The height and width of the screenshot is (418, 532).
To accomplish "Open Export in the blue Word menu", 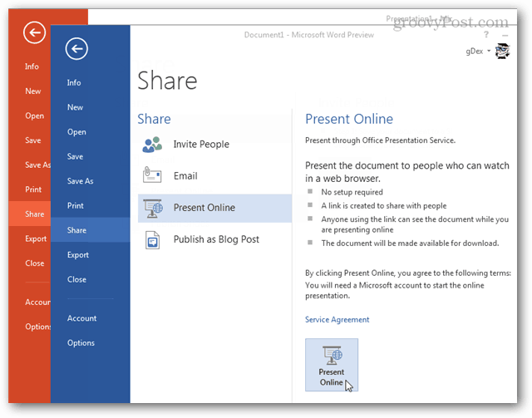I will point(78,255).
